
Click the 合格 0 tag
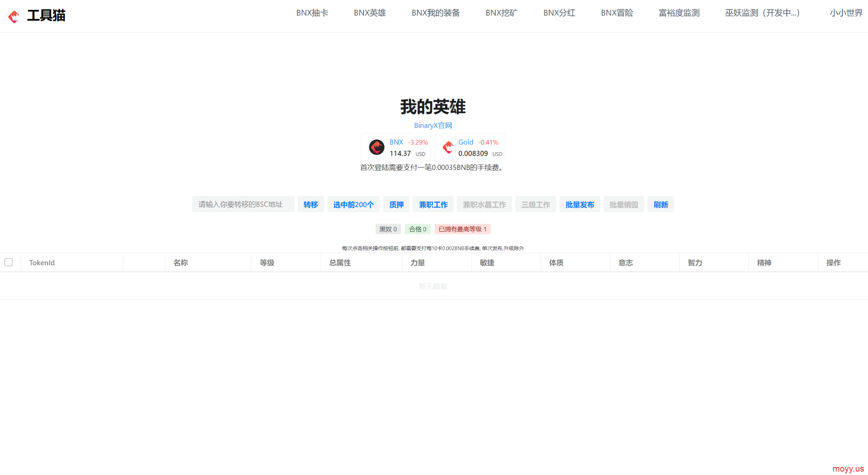[418, 229]
